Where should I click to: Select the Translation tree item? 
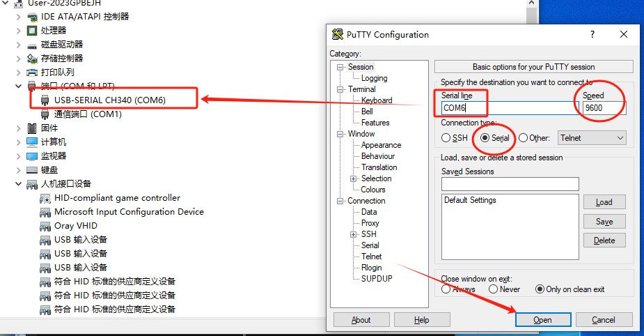click(379, 167)
